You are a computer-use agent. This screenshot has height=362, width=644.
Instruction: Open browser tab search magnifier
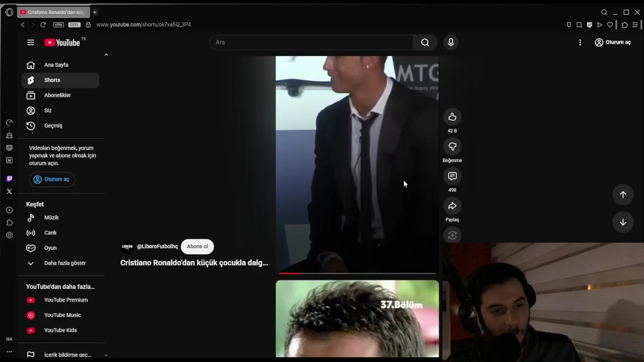coord(604,12)
